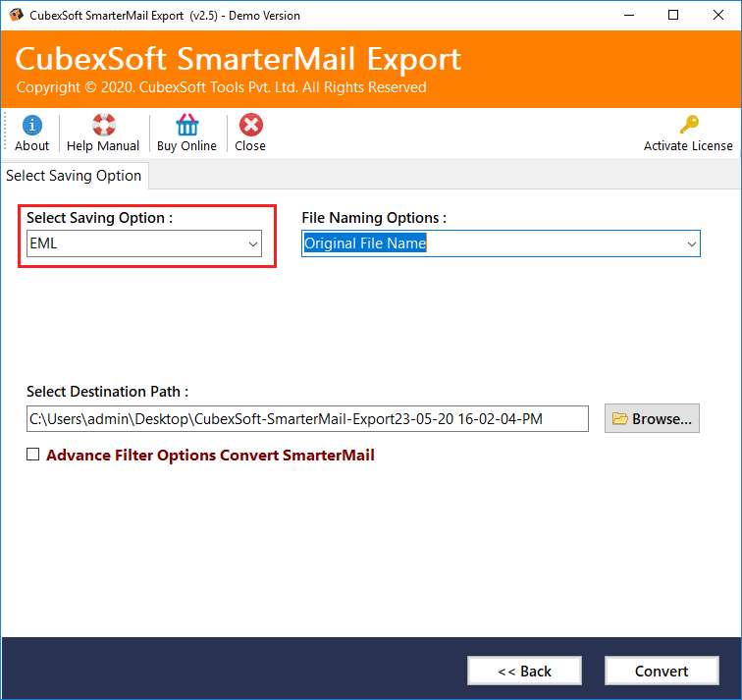Open the File Naming Options dropdown arrow
742x700 pixels.
click(691, 244)
